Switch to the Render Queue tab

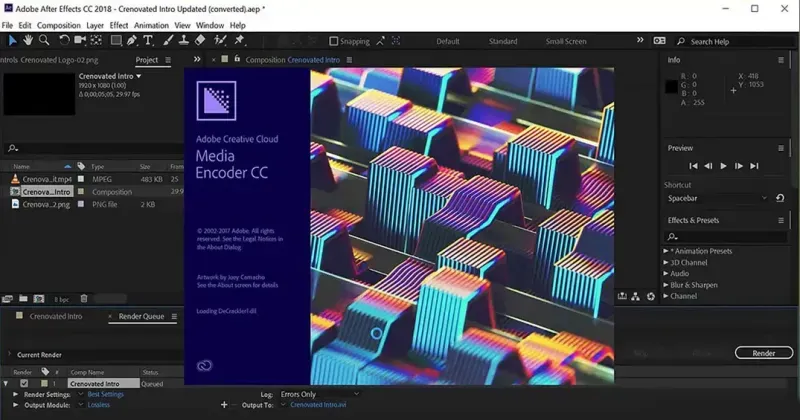141,316
